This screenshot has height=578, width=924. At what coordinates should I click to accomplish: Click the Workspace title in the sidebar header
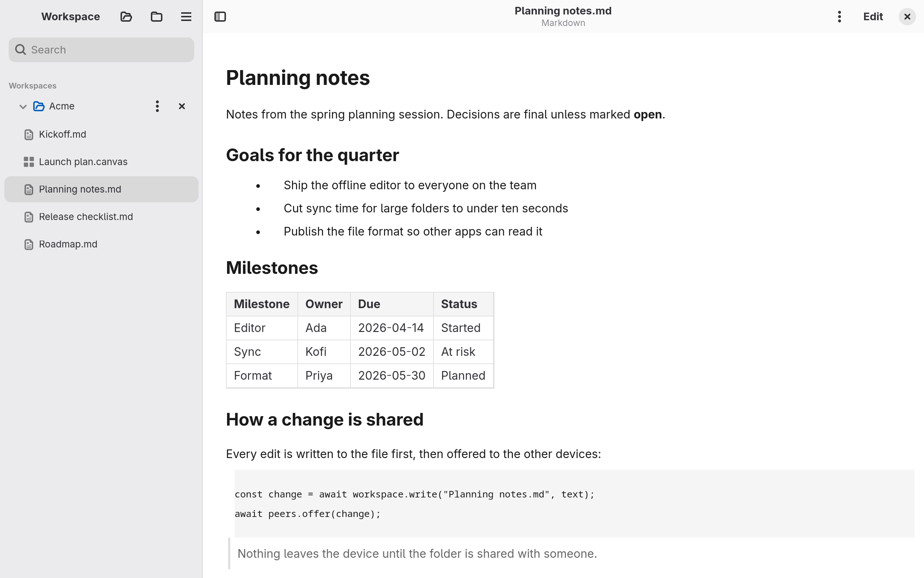click(71, 17)
